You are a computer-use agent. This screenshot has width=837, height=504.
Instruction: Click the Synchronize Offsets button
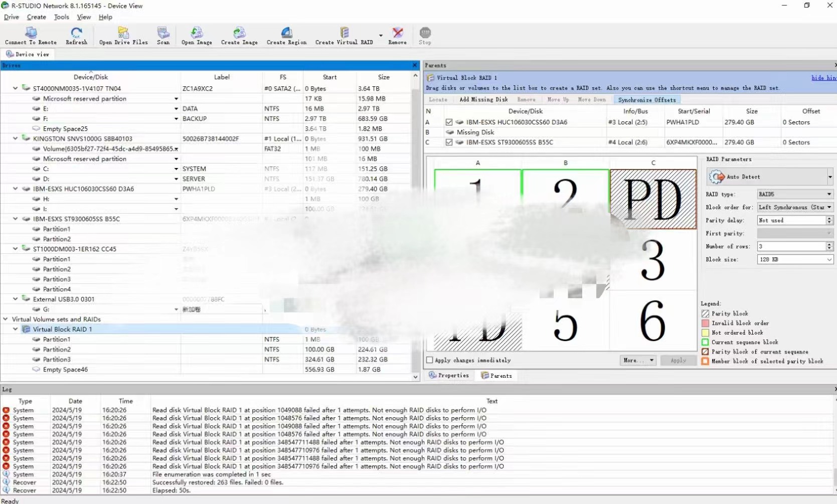click(646, 100)
